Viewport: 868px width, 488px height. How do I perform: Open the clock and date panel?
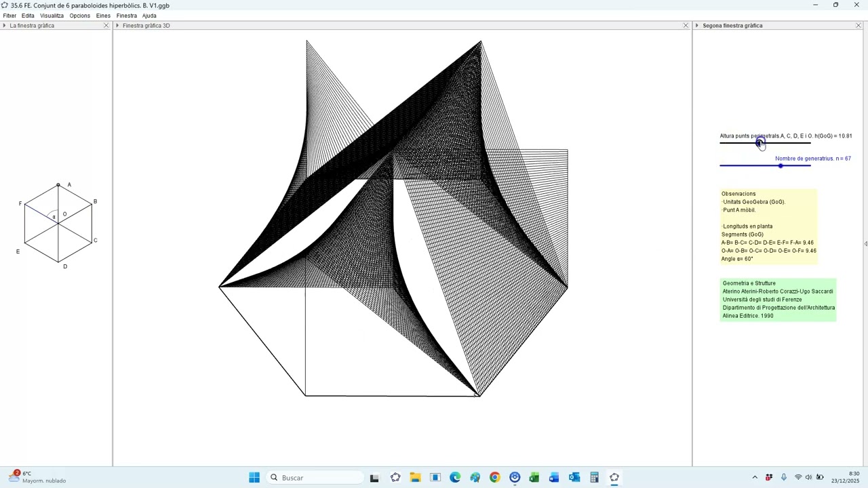tap(846, 478)
